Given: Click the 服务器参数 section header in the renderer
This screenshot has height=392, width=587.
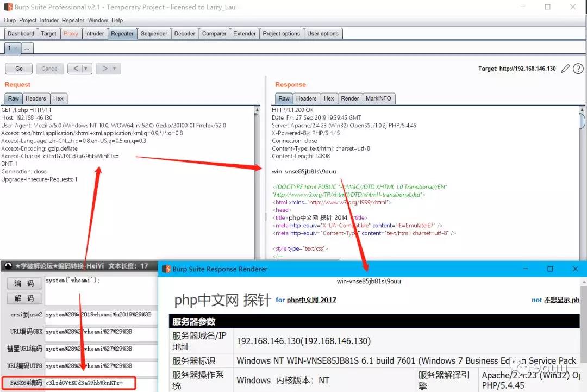Looking at the screenshot, I should tap(374, 321).
